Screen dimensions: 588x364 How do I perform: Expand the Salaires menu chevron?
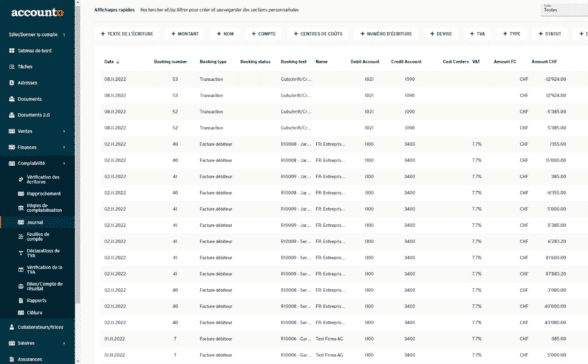pyautogui.click(x=64, y=343)
